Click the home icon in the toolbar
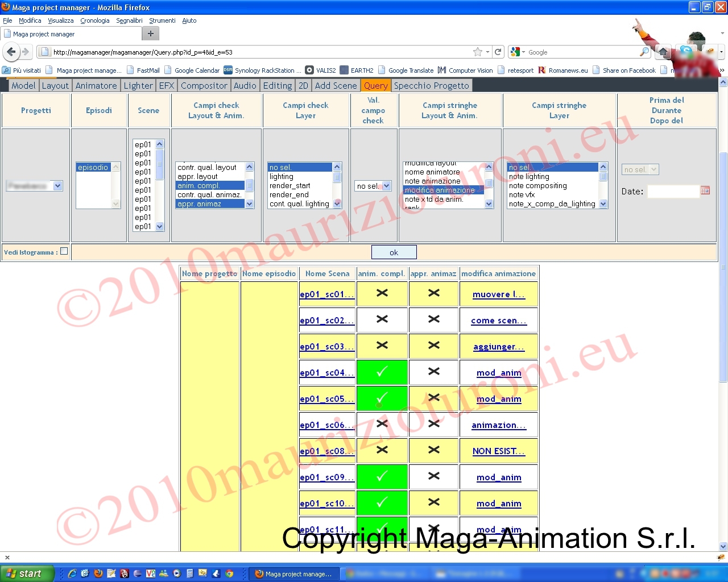The height and width of the screenshot is (582, 728). pos(663,52)
